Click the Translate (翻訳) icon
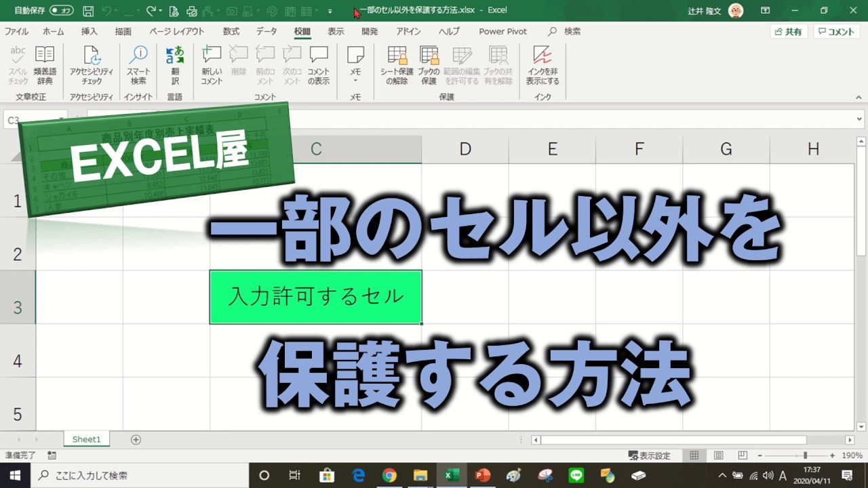This screenshot has width=868, height=488. 175,66
